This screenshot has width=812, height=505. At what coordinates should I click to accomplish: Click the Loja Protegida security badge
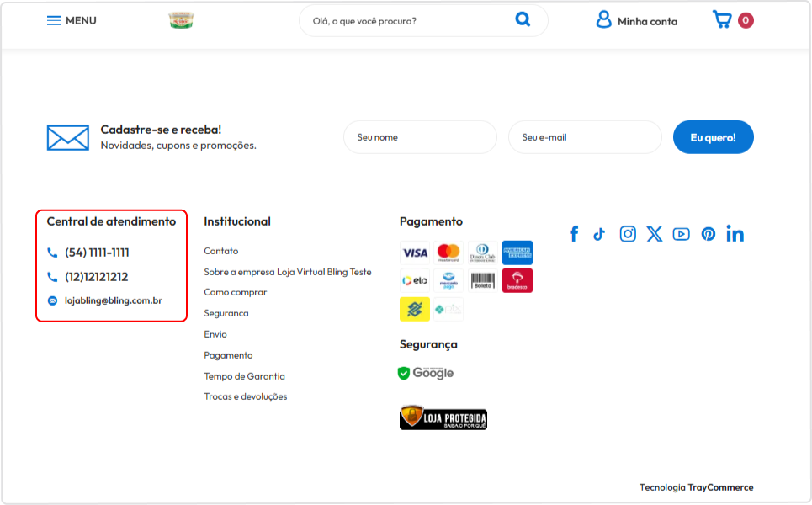click(x=443, y=417)
